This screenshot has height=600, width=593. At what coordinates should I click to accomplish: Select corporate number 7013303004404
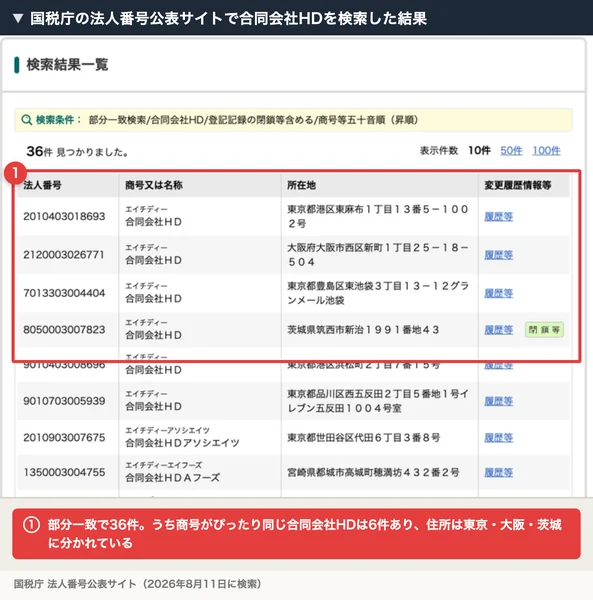(x=64, y=293)
